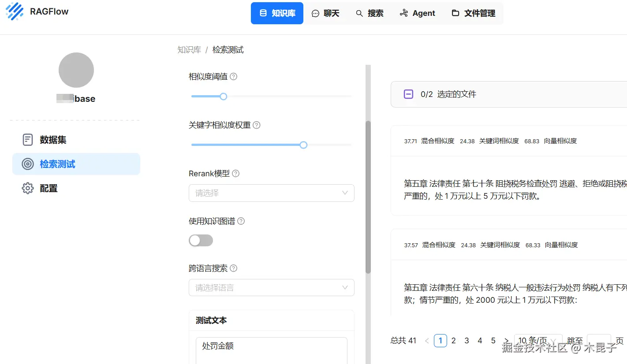Click the help icon next to 关键字相似度权重
This screenshot has width=627, height=364.
click(x=257, y=125)
